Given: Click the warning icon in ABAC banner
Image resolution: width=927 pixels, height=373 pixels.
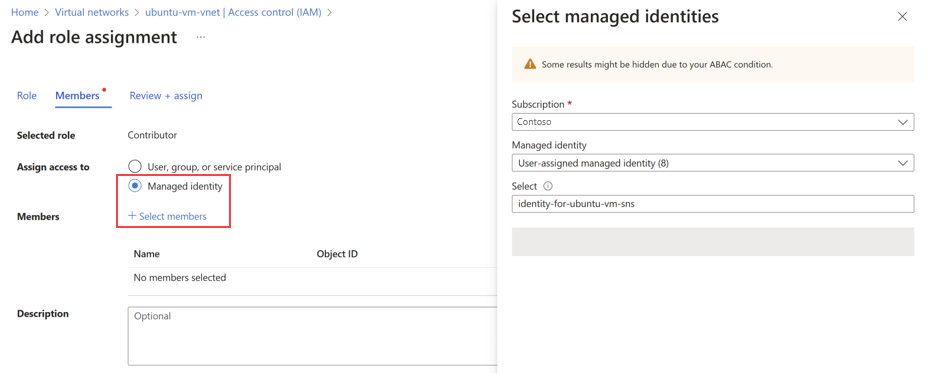Looking at the screenshot, I should (530, 64).
